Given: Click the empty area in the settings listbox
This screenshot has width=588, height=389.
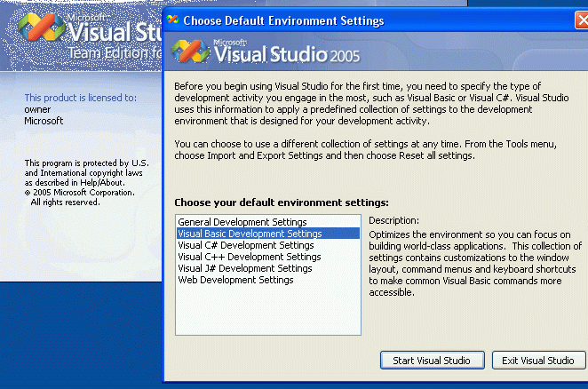Looking at the screenshot, I should pyautogui.click(x=268, y=309).
